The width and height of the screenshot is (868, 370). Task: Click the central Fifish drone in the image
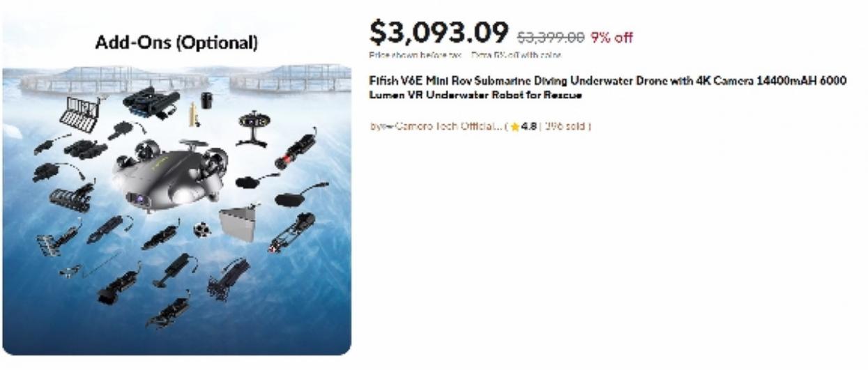173,174
